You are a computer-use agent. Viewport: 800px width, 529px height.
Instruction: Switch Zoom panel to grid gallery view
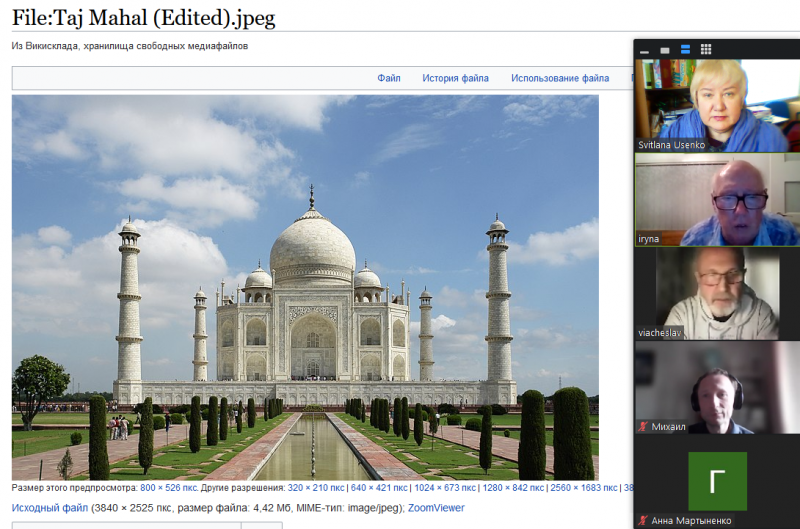tap(706, 49)
